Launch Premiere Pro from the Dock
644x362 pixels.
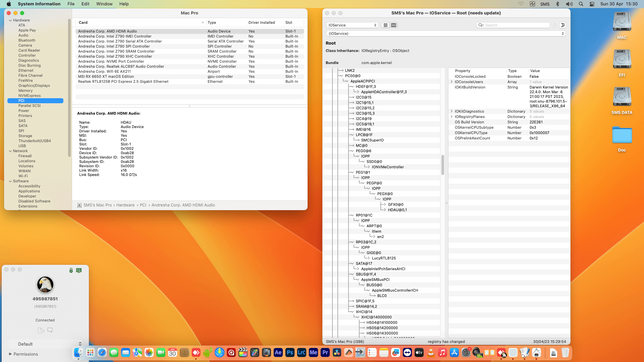point(325,353)
